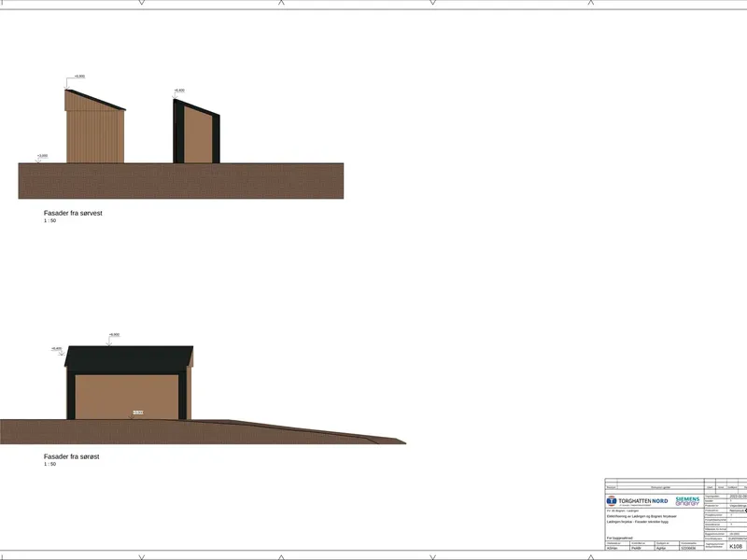
Task: Select the black-framed building in southwest facade
Action: coord(196,132)
